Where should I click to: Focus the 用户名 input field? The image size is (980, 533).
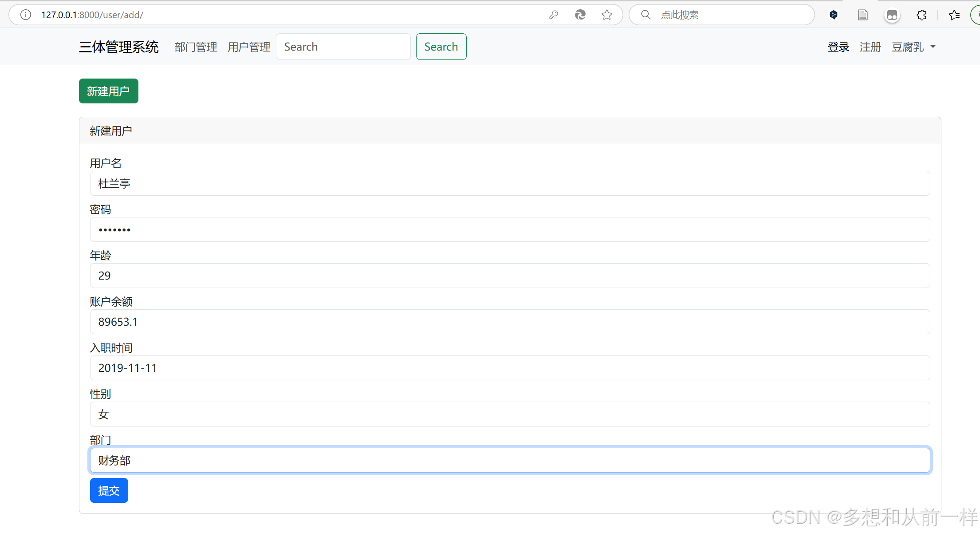509,183
